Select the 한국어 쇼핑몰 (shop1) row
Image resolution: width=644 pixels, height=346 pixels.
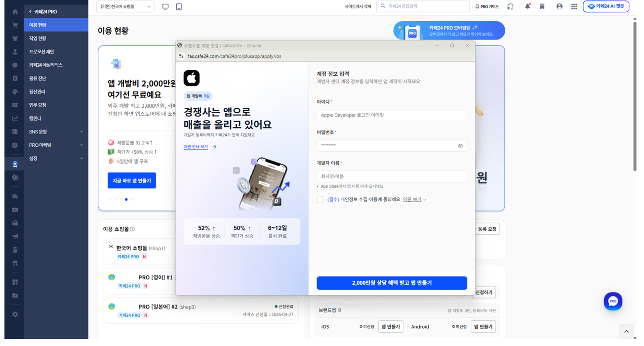[x=140, y=252]
